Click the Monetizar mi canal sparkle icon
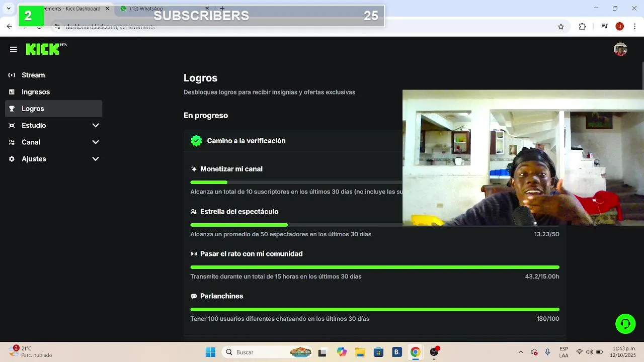644x362 pixels. coord(194,169)
